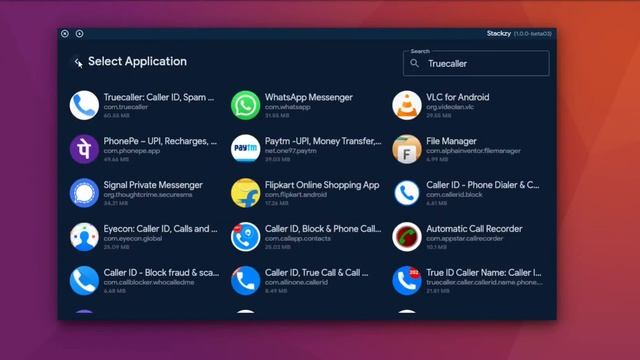Click package name "com.callapp.contacts"
This screenshot has width=640, height=360.
point(298,238)
